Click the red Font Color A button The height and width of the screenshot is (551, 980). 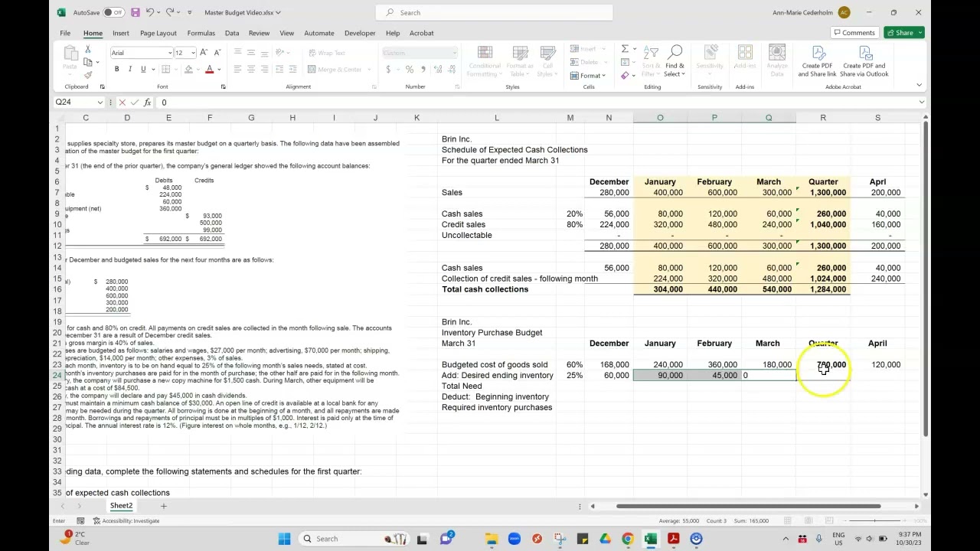click(x=209, y=70)
